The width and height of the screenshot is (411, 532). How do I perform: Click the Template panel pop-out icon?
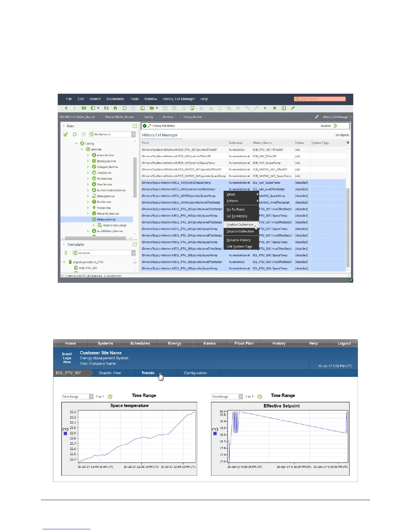tap(135, 245)
